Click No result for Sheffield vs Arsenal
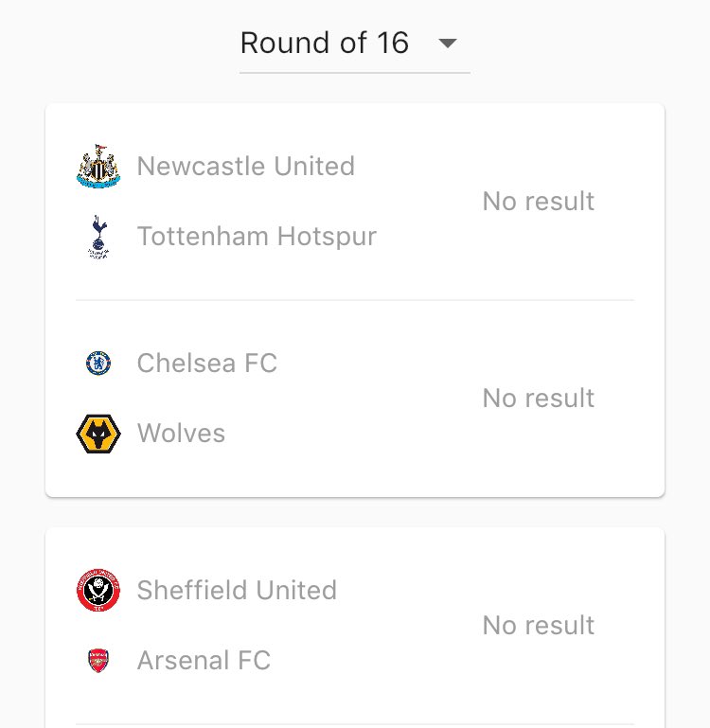 coord(538,626)
